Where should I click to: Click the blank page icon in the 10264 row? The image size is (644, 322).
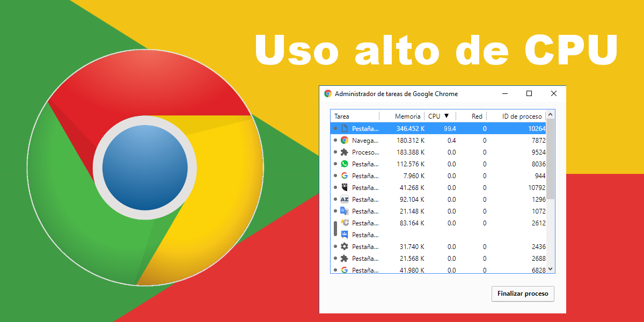(345, 129)
